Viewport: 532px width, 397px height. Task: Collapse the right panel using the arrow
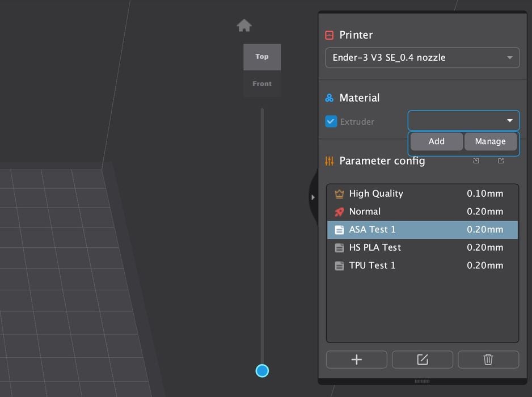point(313,197)
